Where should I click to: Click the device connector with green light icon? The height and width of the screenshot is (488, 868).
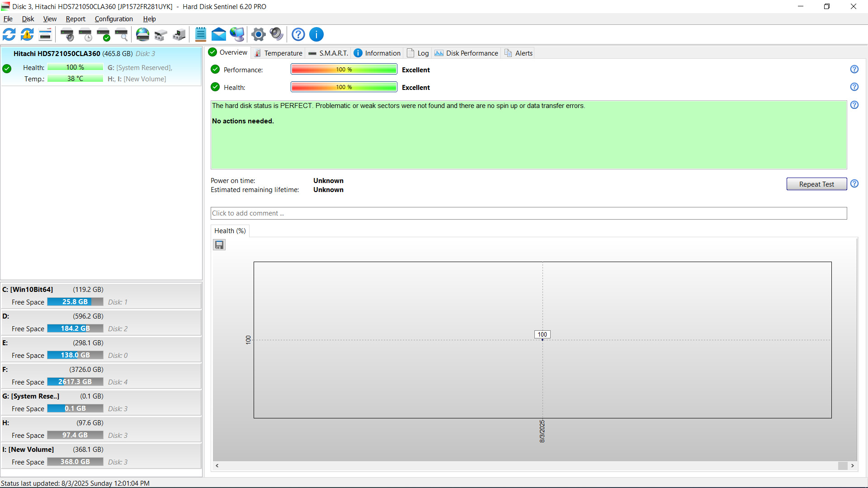[179, 34]
